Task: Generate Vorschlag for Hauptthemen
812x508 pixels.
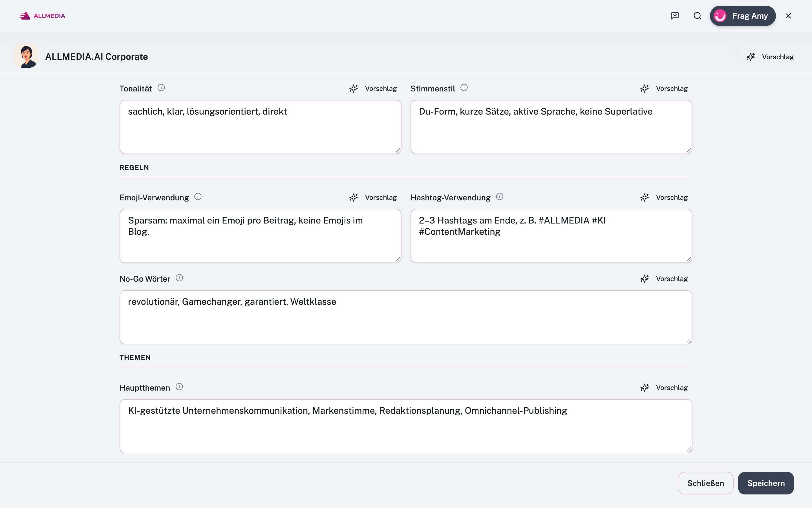Action: pyautogui.click(x=664, y=388)
